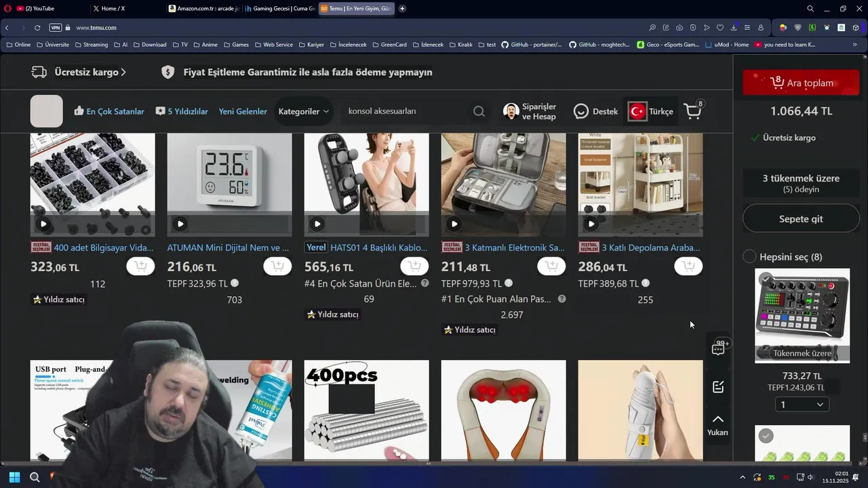
Task: Open the GitHub - portainer bookmark
Action: (532, 45)
